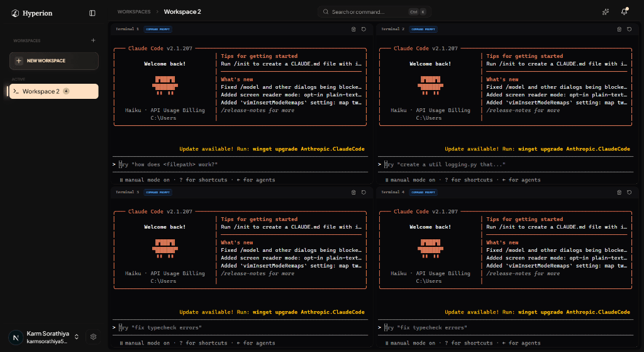Click "/release-notes for more" in Terminal 1
This screenshot has width=644, height=352.
(257, 110)
